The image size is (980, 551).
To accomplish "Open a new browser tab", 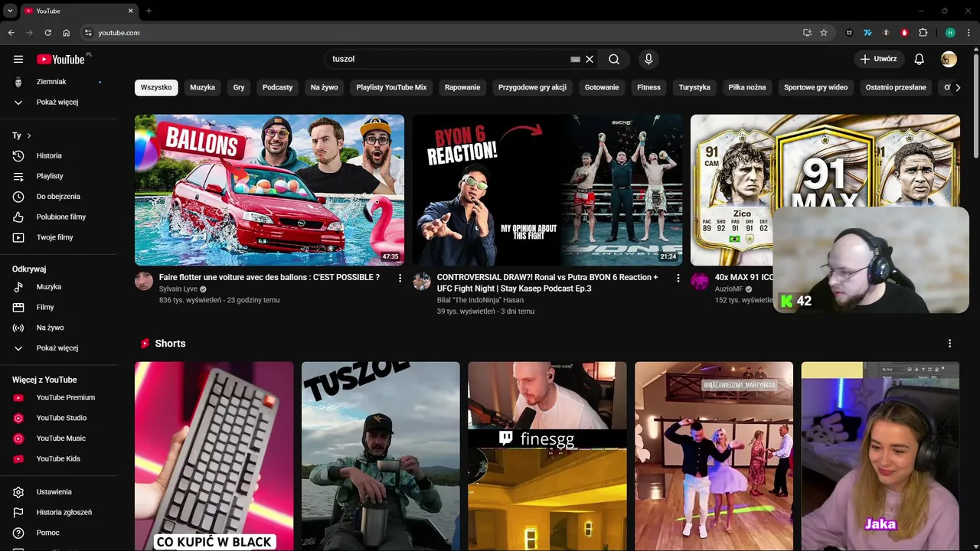I will (149, 11).
